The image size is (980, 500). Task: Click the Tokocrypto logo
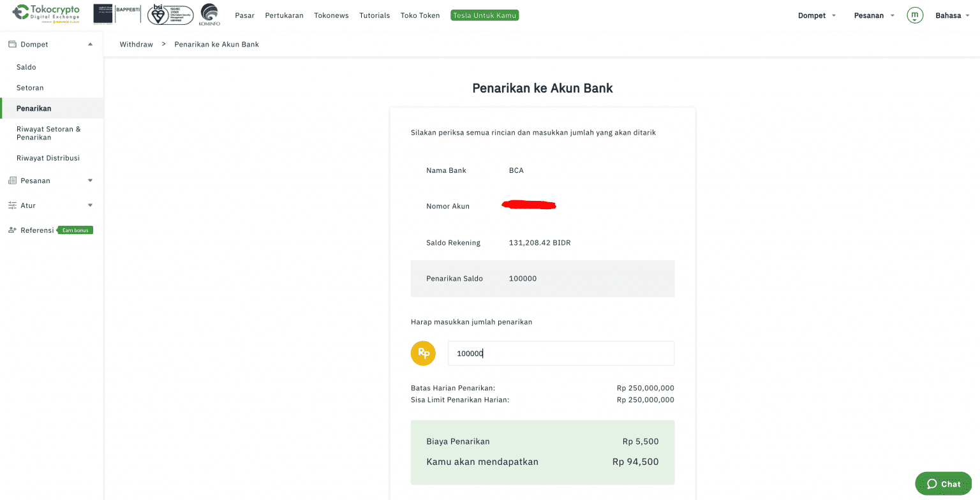click(47, 13)
